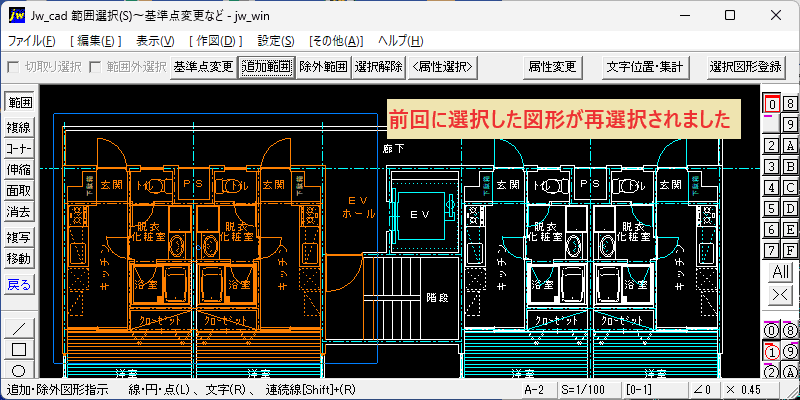The height and width of the screenshot is (400, 800).
Task: Select the rectangle drawing tool icon
Action: pos(19,349)
